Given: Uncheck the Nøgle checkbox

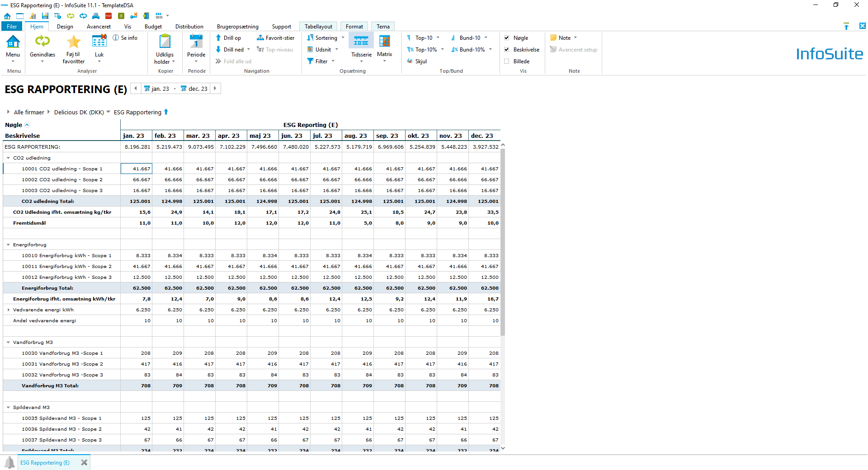Looking at the screenshot, I should tap(507, 38).
